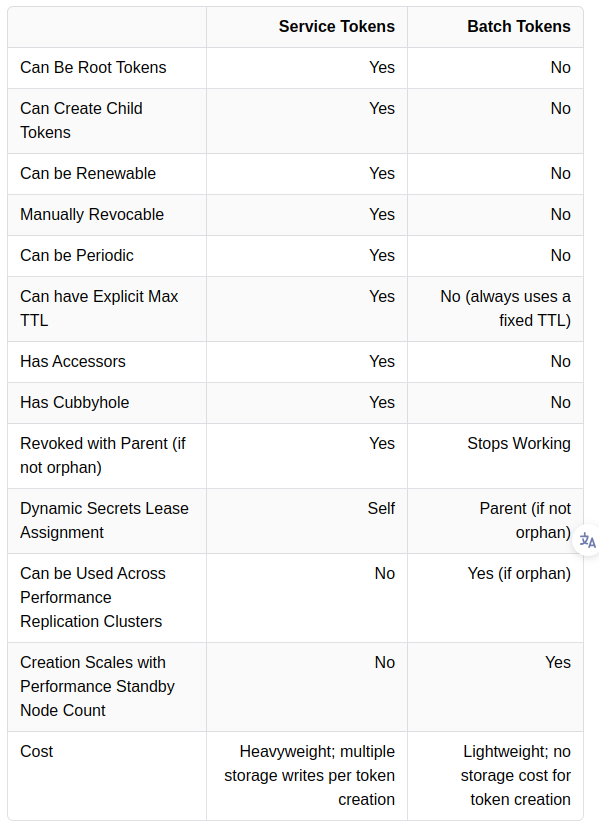Click Revoked with Parent row label
The image size is (599, 824).
click(103, 456)
